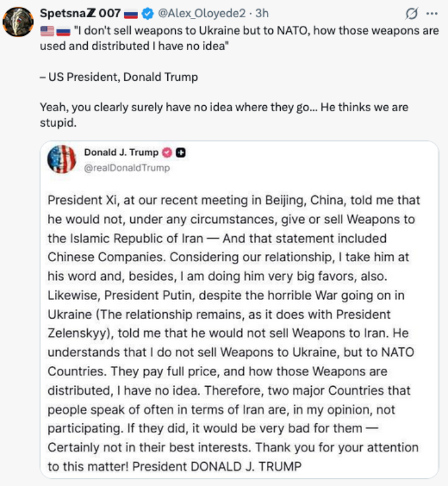Open the SpetsnaZ 007 display name link

(x=80, y=13)
